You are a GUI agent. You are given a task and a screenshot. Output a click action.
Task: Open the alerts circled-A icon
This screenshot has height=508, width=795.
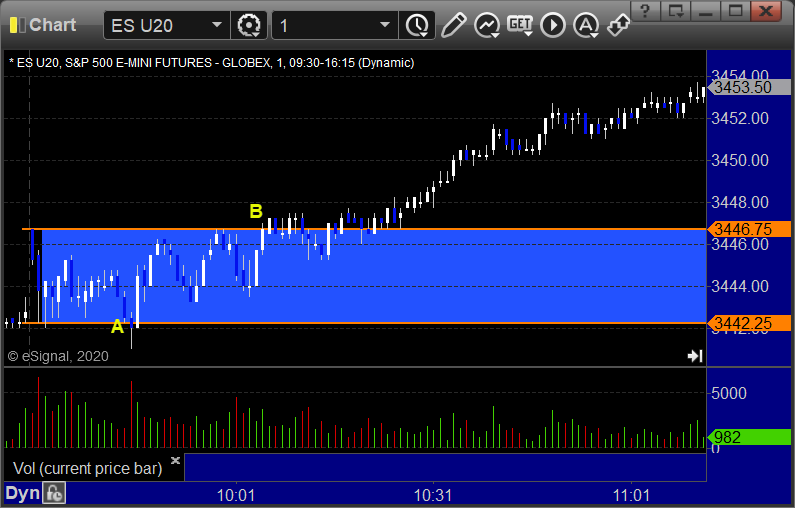pyautogui.click(x=586, y=25)
